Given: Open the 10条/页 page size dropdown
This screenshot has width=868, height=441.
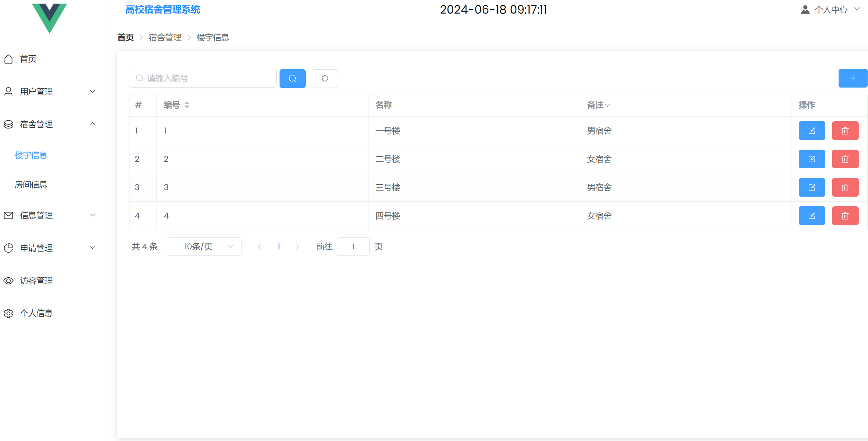Looking at the screenshot, I should [204, 247].
